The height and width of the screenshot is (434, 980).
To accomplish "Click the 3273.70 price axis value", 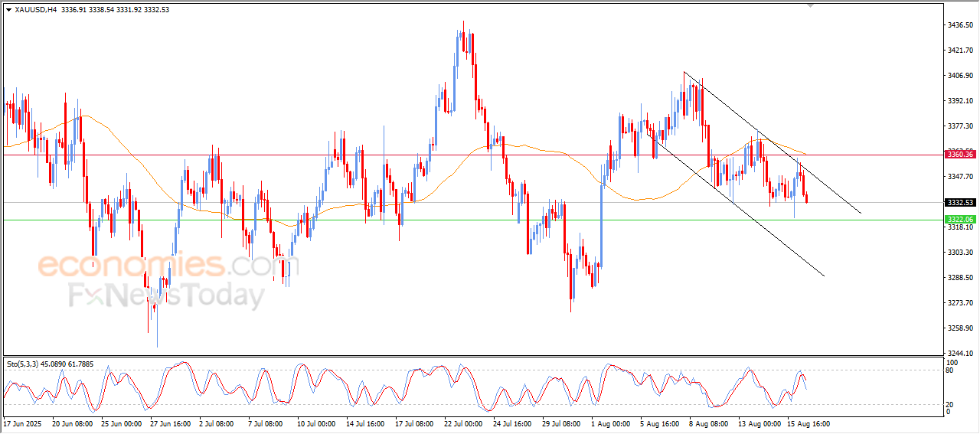I will click(x=960, y=303).
